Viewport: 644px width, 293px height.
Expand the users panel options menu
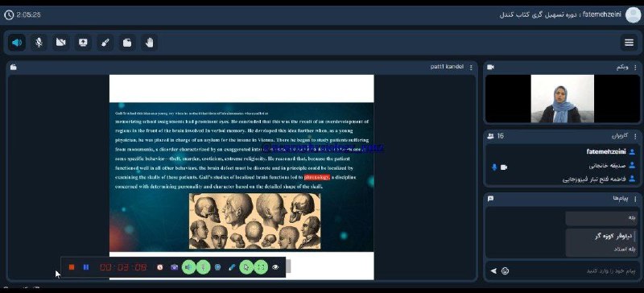[x=635, y=136]
